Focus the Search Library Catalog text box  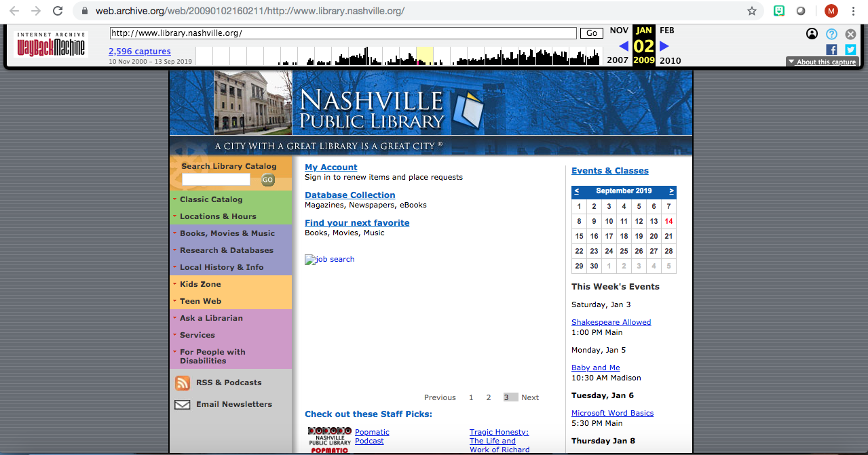pyautogui.click(x=216, y=180)
